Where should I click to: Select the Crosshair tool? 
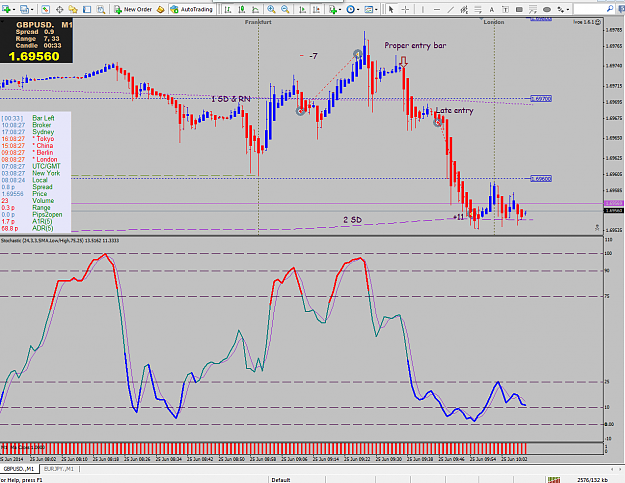click(x=405, y=9)
